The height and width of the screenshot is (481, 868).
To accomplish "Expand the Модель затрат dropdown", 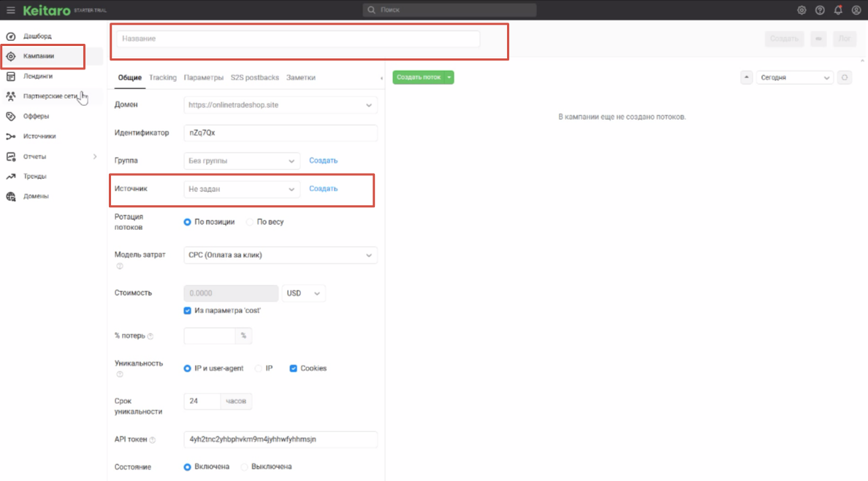I will [x=281, y=255].
